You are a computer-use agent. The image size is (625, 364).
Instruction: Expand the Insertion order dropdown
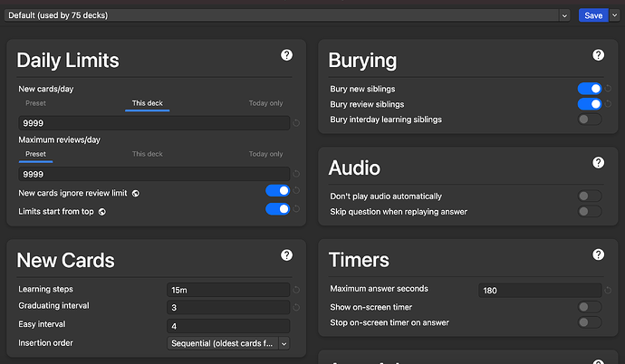229,343
